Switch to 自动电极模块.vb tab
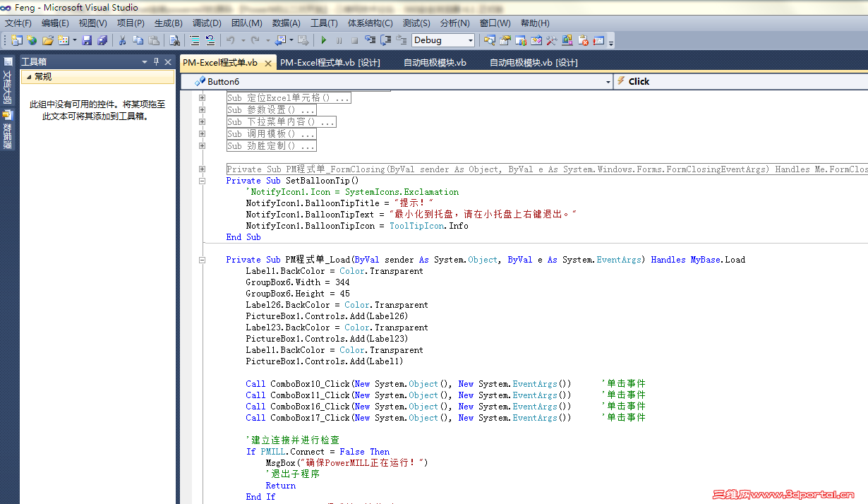The height and width of the screenshot is (504, 868). tap(435, 63)
